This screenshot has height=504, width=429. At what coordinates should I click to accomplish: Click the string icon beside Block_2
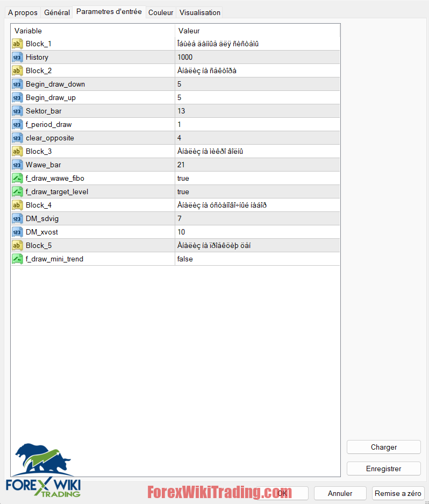click(17, 70)
